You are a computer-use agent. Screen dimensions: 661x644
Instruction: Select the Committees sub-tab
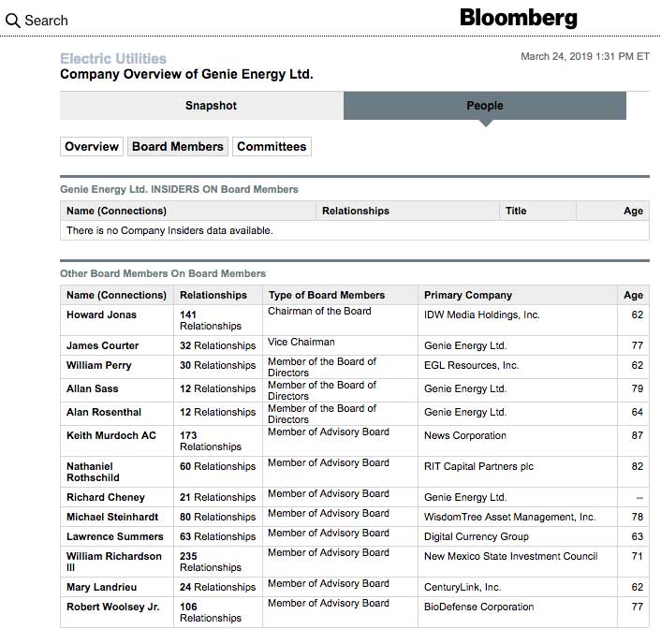pos(272,146)
